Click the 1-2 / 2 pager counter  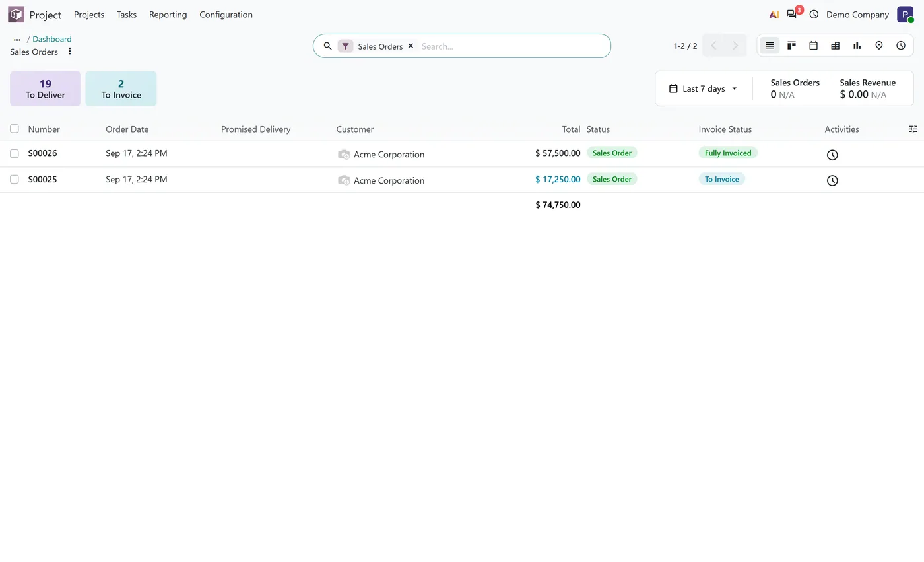[685, 46]
